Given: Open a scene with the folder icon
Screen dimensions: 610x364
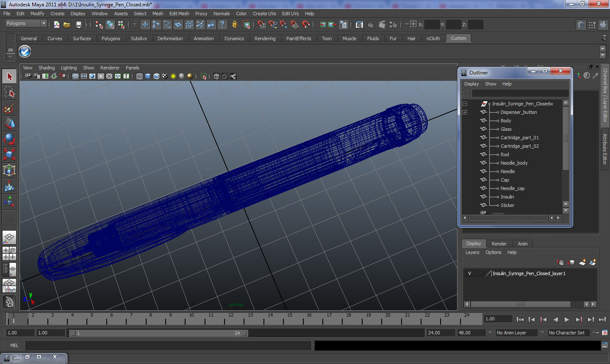Looking at the screenshot, I should coord(67,25).
